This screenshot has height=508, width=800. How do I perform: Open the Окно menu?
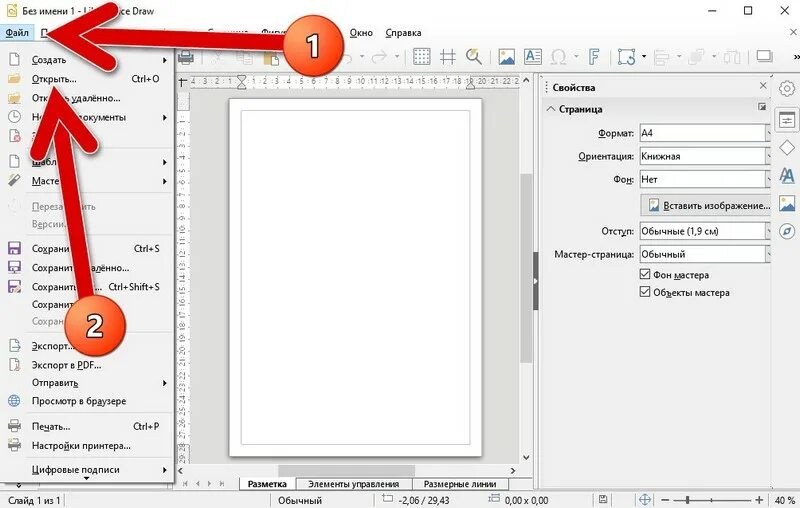(361, 33)
